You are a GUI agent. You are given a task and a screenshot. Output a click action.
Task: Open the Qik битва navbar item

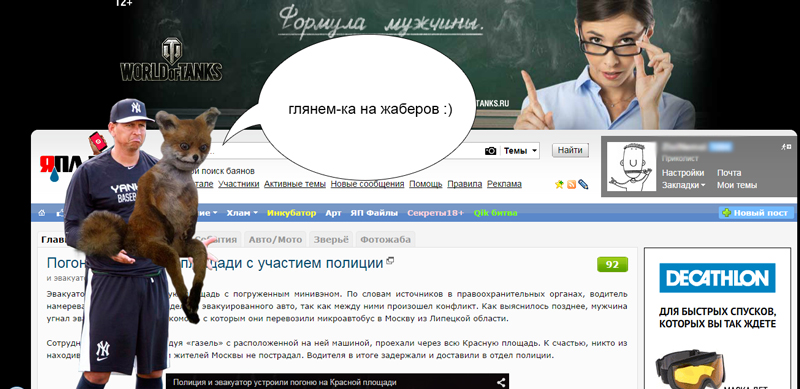pyautogui.click(x=495, y=213)
